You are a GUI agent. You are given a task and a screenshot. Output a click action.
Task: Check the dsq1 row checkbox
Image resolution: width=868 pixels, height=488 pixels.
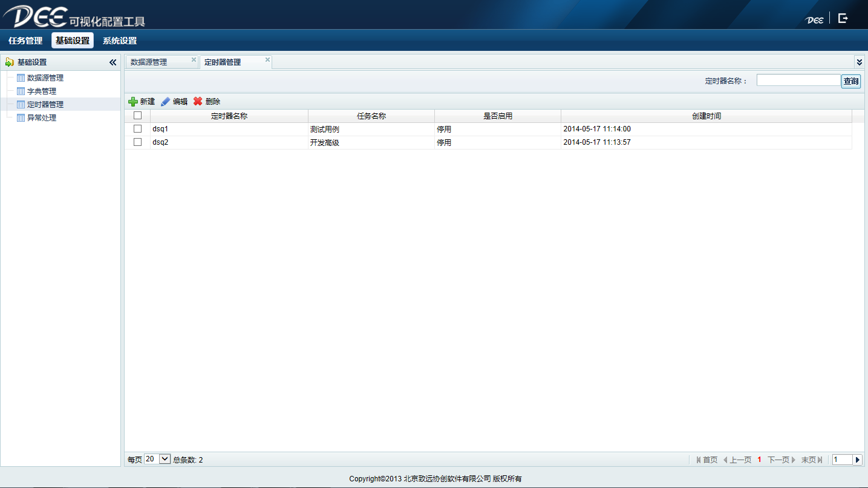(137, 129)
